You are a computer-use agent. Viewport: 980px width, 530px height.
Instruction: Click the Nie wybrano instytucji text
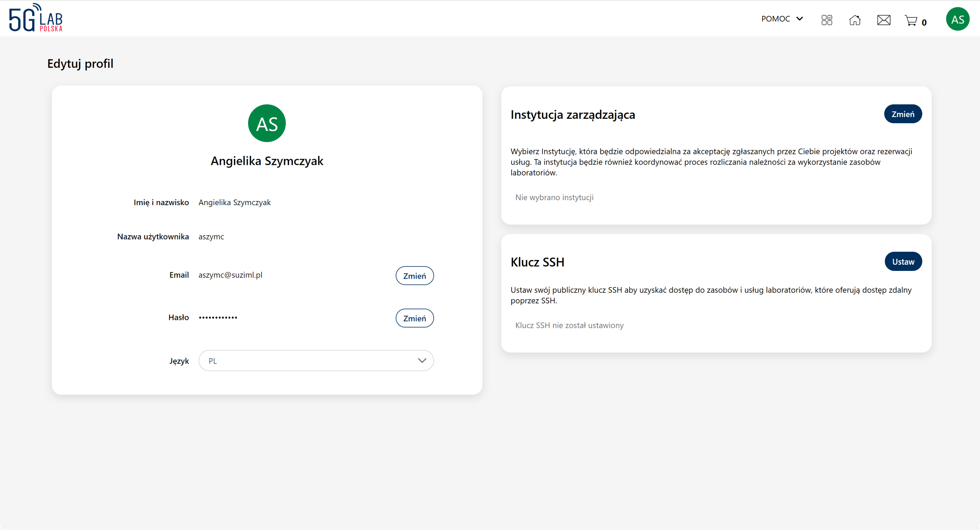pos(554,197)
